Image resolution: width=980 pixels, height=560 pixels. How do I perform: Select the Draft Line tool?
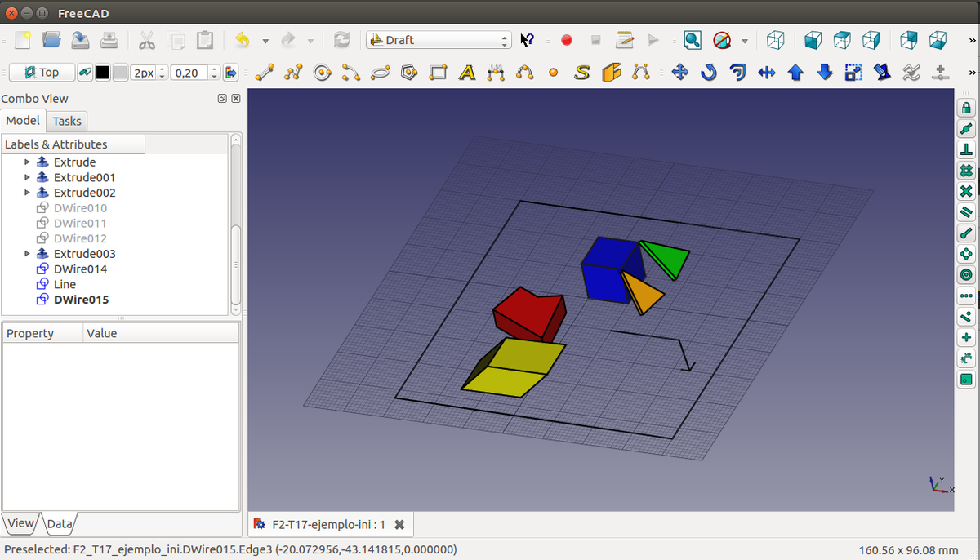point(263,73)
